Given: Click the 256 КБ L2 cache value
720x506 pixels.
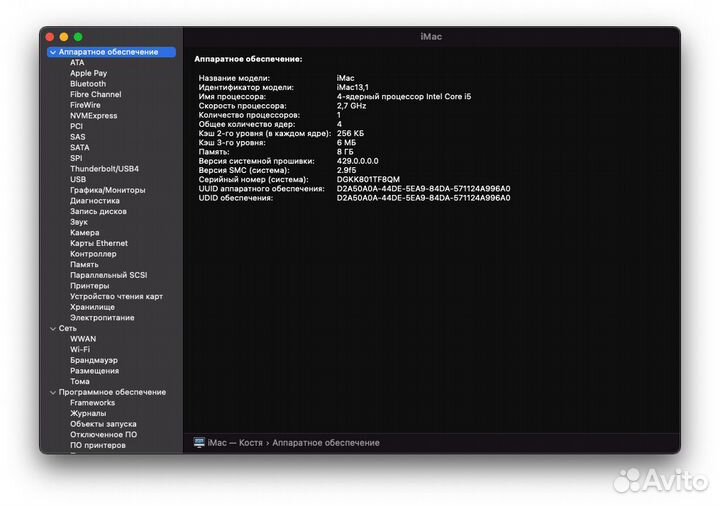Looking at the screenshot, I should click(350, 133).
